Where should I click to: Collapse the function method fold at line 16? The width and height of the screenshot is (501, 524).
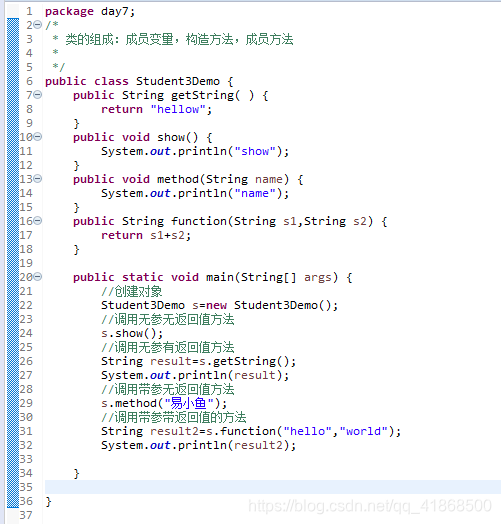(38, 221)
